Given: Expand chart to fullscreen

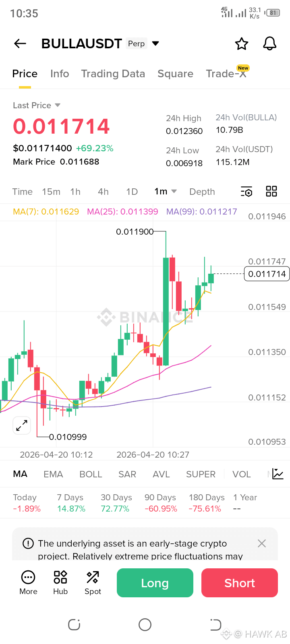Looking at the screenshot, I should point(22,425).
